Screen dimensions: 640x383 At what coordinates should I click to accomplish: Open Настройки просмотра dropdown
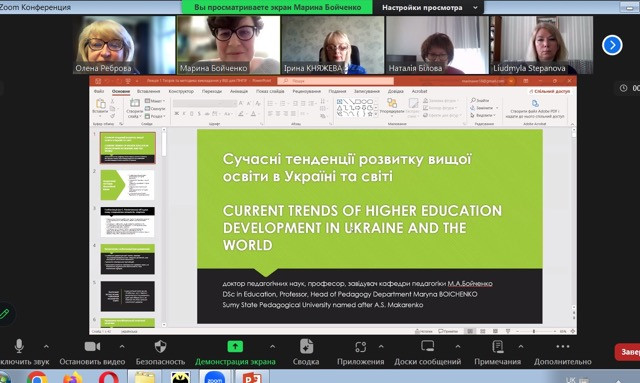click(x=430, y=7)
